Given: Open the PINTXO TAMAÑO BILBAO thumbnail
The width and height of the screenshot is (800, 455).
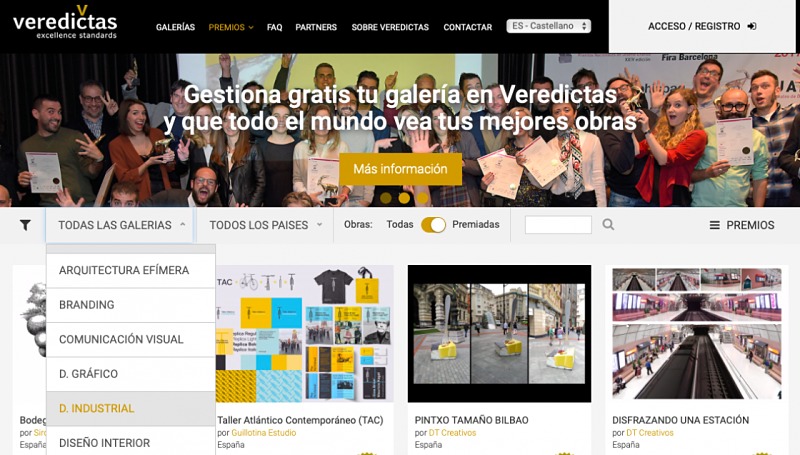Looking at the screenshot, I should [x=499, y=334].
